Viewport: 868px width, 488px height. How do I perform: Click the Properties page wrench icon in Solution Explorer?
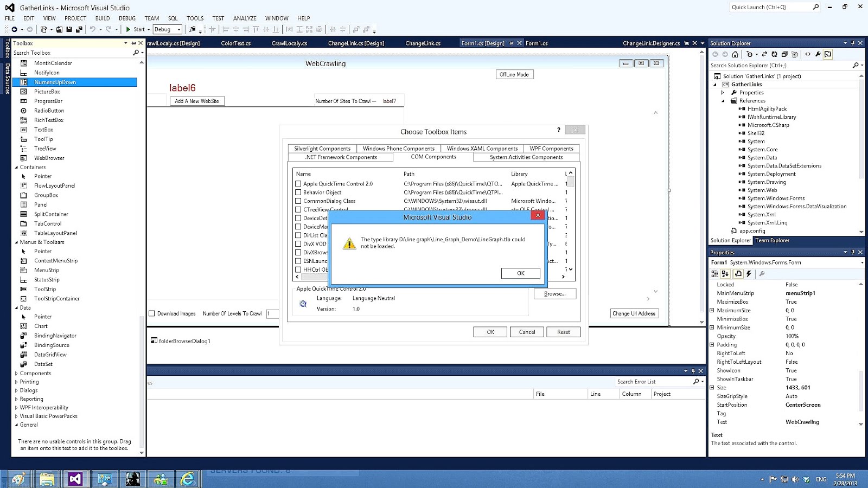coord(818,54)
